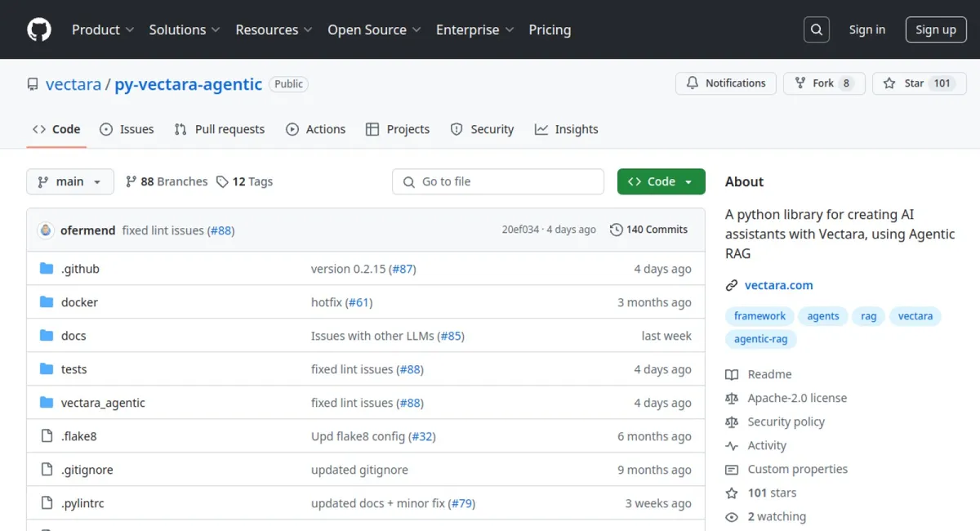Switch to the Code tab
The width and height of the screenshot is (980, 531).
(x=56, y=129)
